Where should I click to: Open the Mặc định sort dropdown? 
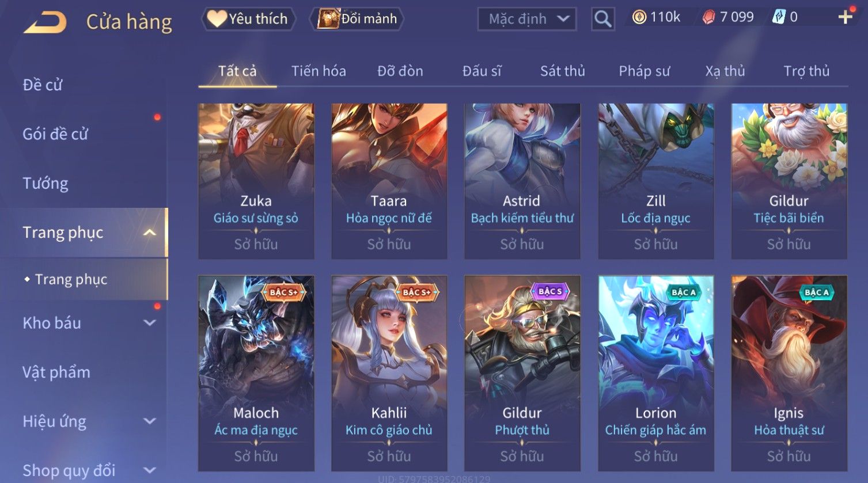[526, 19]
